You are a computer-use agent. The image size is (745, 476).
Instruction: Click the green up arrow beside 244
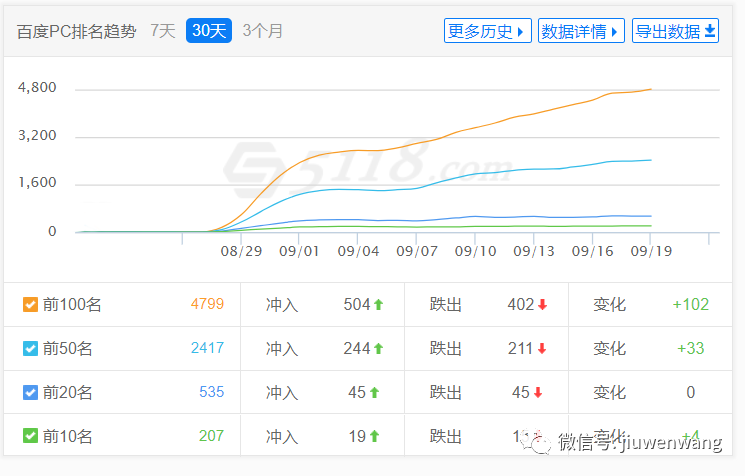click(x=379, y=349)
